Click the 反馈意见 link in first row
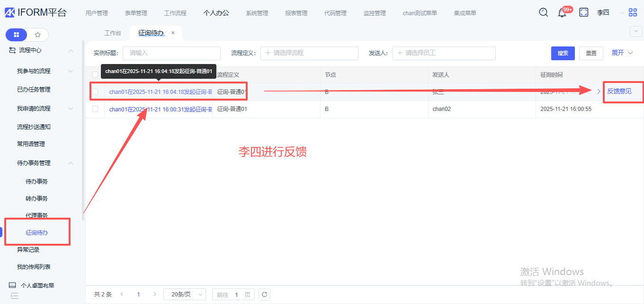This screenshot has height=304, width=644. [x=619, y=91]
